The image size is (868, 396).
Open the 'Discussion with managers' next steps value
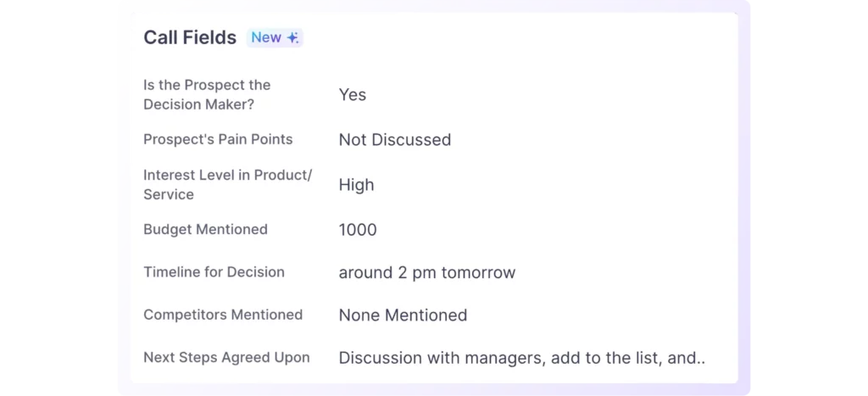pyautogui.click(x=441, y=358)
